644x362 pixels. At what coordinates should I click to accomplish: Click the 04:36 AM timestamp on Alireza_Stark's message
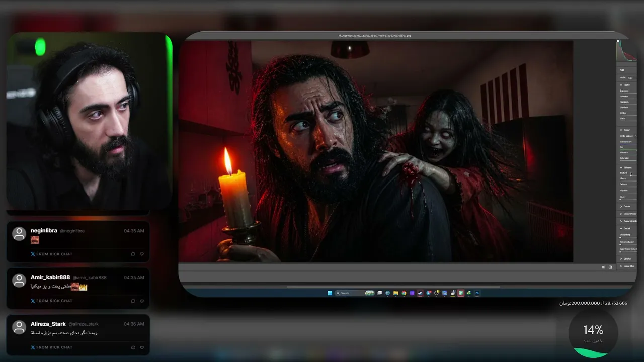[x=134, y=324]
